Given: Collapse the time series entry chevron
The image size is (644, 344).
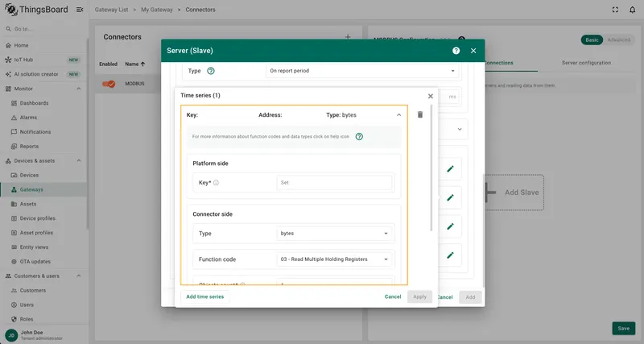Looking at the screenshot, I should [x=398, y=115].
